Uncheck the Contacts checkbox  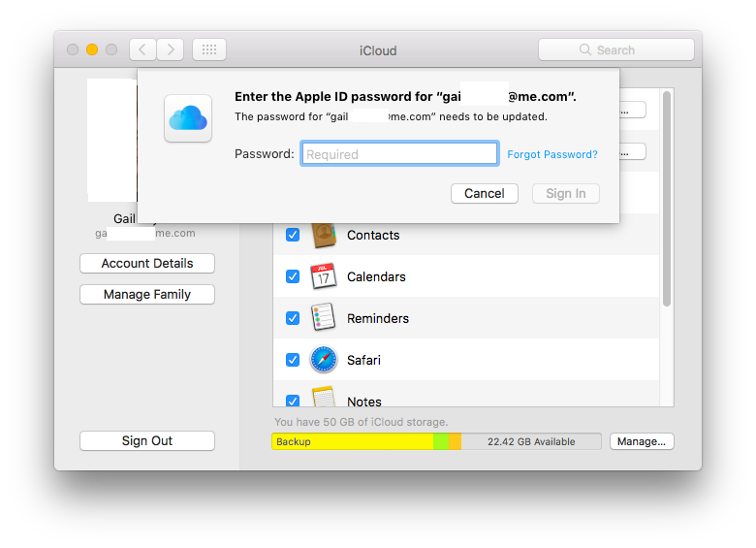coord(293,235)
